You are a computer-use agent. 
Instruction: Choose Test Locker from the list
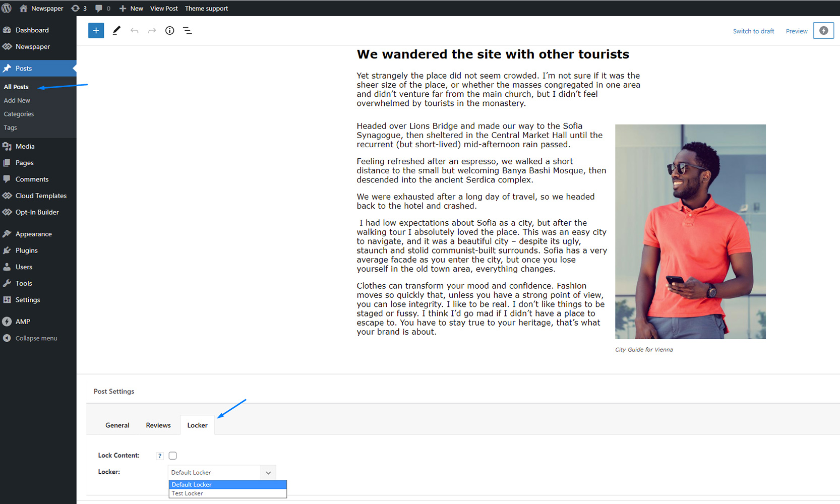coord(228,493)
